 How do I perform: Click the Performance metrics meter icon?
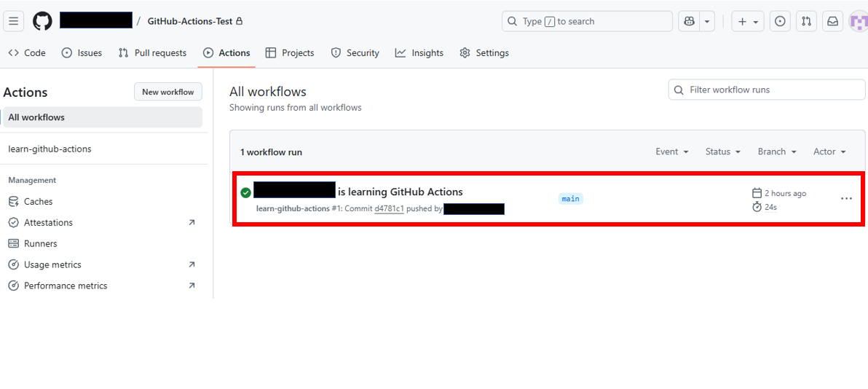pos(14,286)
